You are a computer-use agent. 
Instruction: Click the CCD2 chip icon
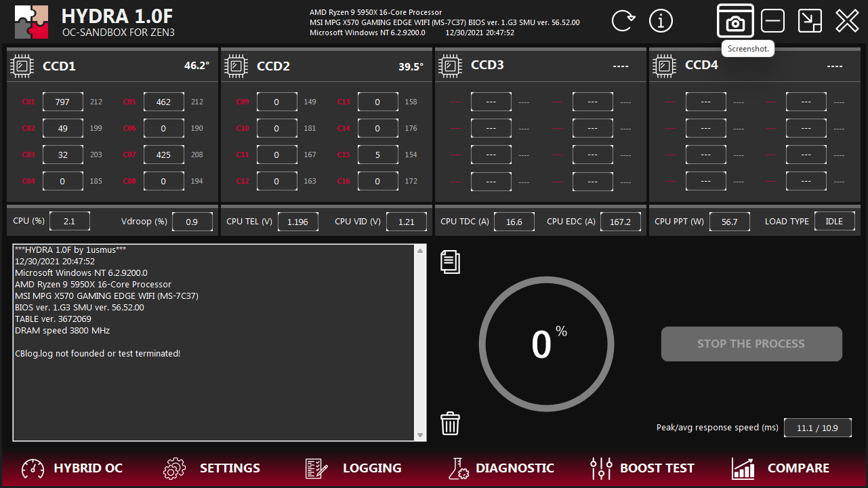tap(236, 66)
